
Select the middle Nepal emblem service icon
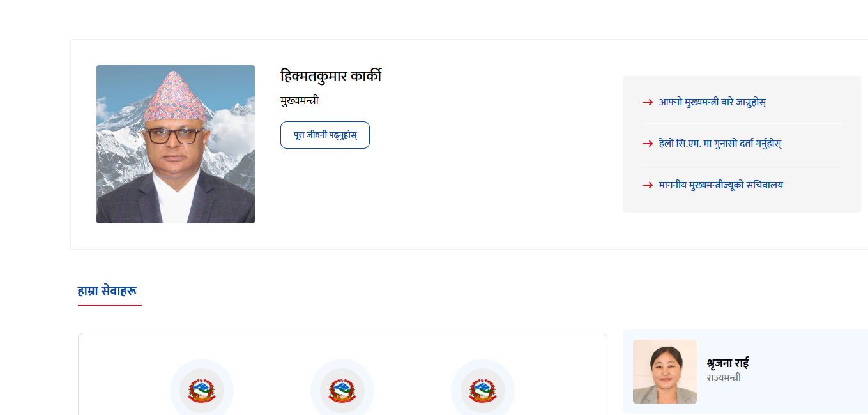pyautogui.click(x=342, y=389)
